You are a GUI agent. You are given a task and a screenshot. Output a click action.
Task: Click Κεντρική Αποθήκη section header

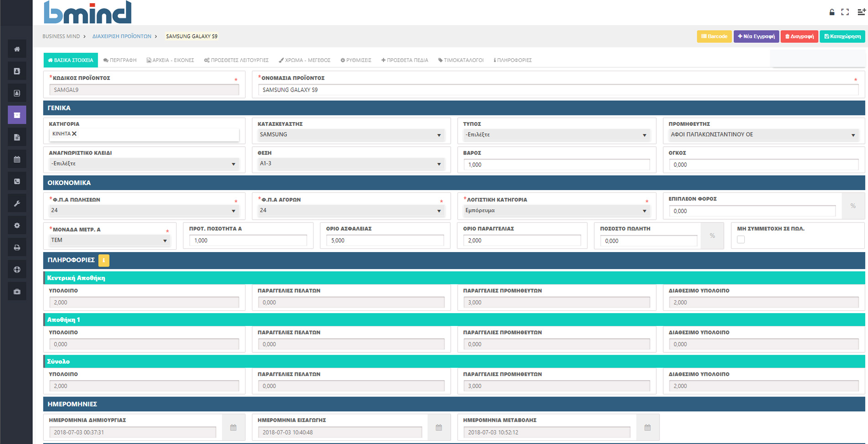454,278
